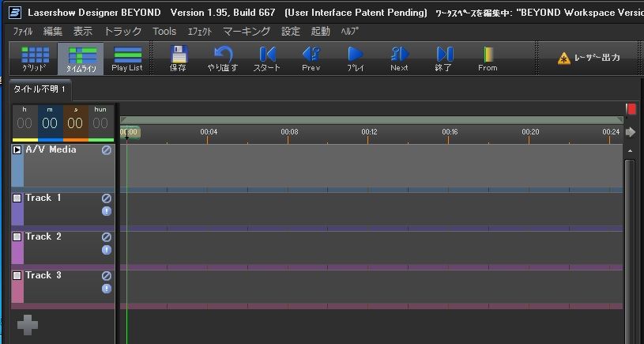The height and width of the screenshot is (344, 644).
Task: Jump to the end of the show
Action: point(443,59)
